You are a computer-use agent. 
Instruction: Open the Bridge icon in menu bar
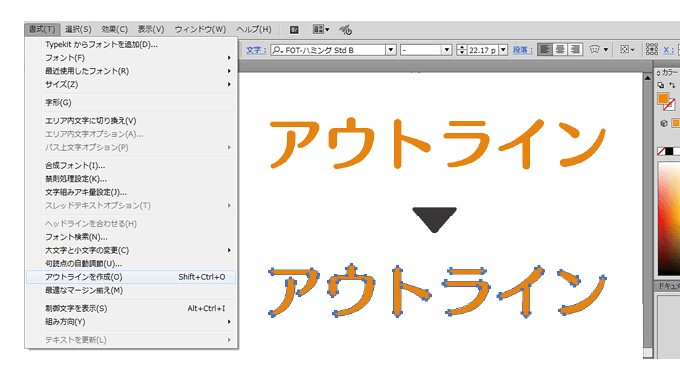(x=294, y=29)
